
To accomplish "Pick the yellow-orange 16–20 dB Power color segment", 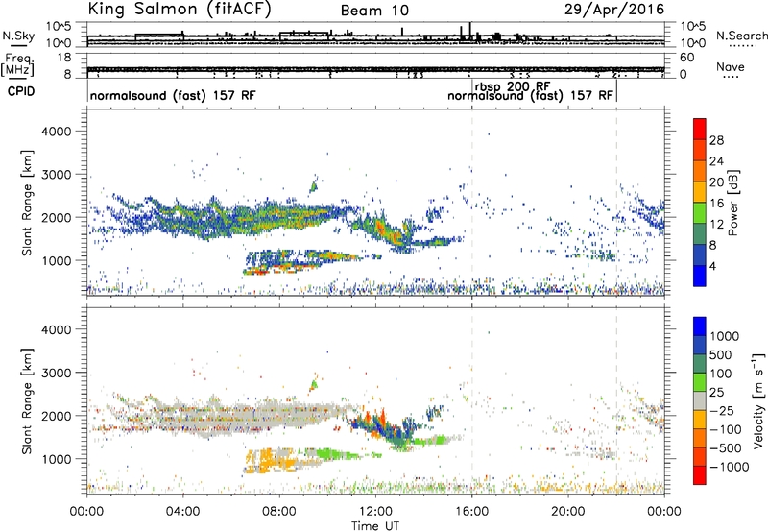I will pos(700,192).
